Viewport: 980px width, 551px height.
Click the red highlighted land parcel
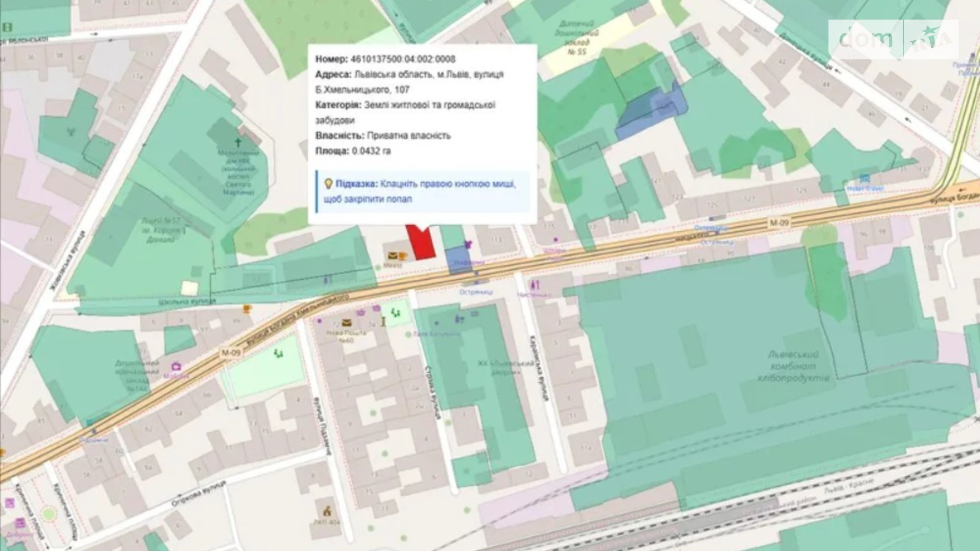point(422,244)
